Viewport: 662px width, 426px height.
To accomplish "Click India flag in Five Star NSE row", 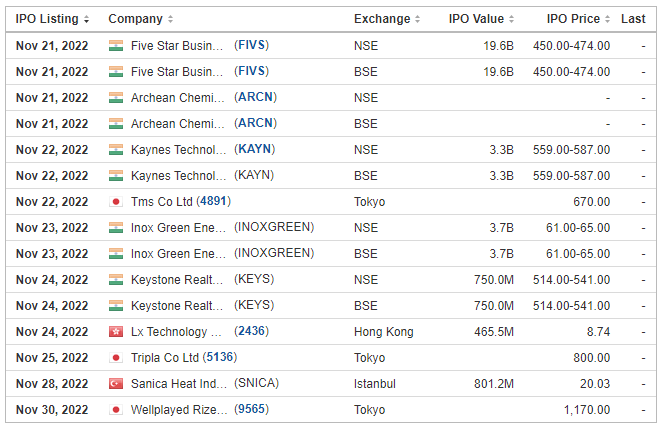I will pyautogui.click(x=116, y=46).
